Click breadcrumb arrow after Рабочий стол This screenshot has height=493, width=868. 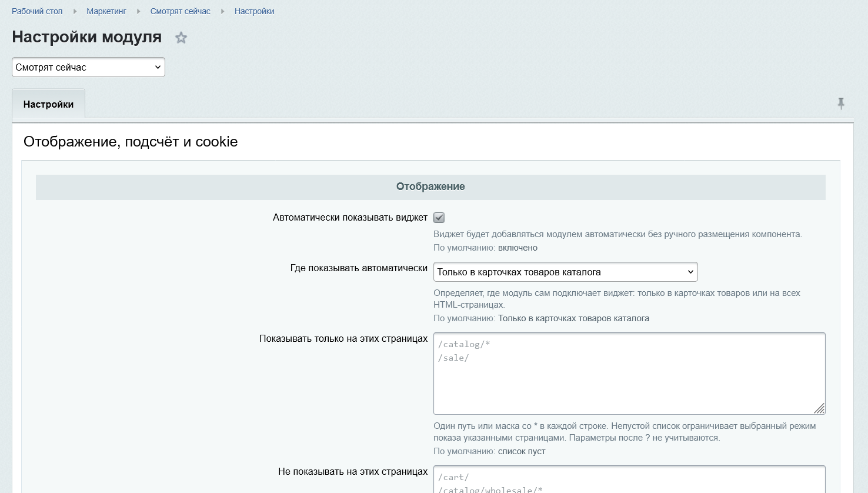point(75,11)
